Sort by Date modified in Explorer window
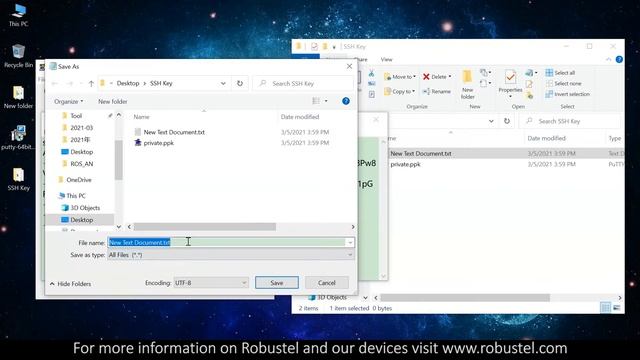This screenshot has width=640, height=360. coord(546,138)
